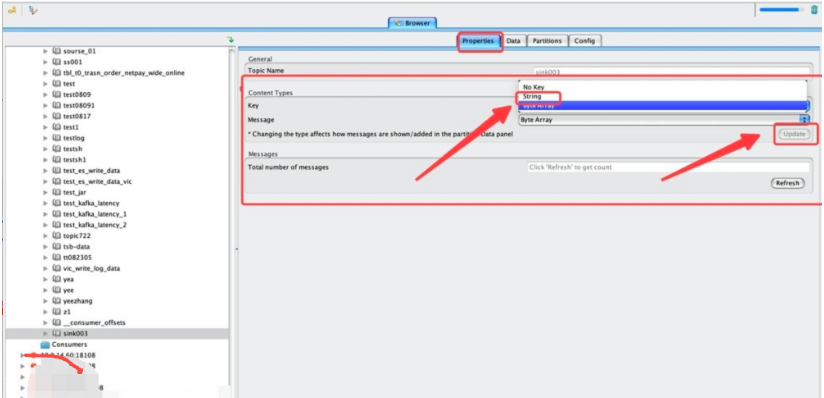Expand the z1 topic node
The width and height of the screenshot is (824, 398).
click(x=46, y=312)
